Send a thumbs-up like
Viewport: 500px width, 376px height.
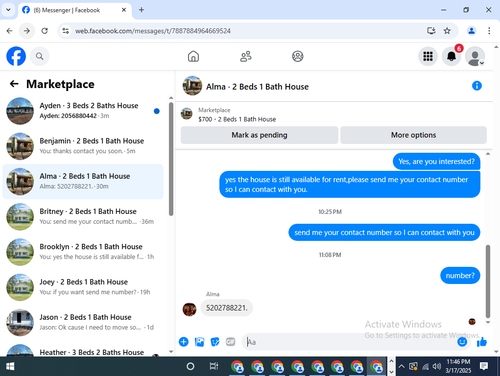[482, 342]
